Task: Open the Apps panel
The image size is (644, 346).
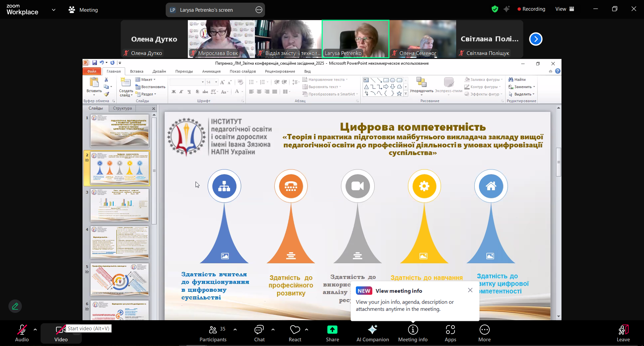Action: [x=450, y=333]
